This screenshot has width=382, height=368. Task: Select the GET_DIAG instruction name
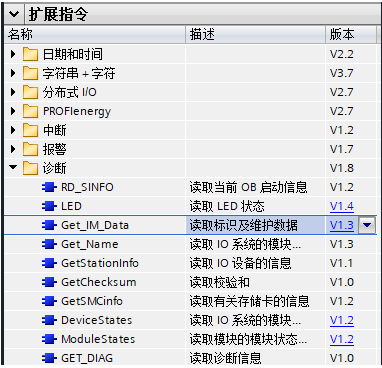pos(87,358)
